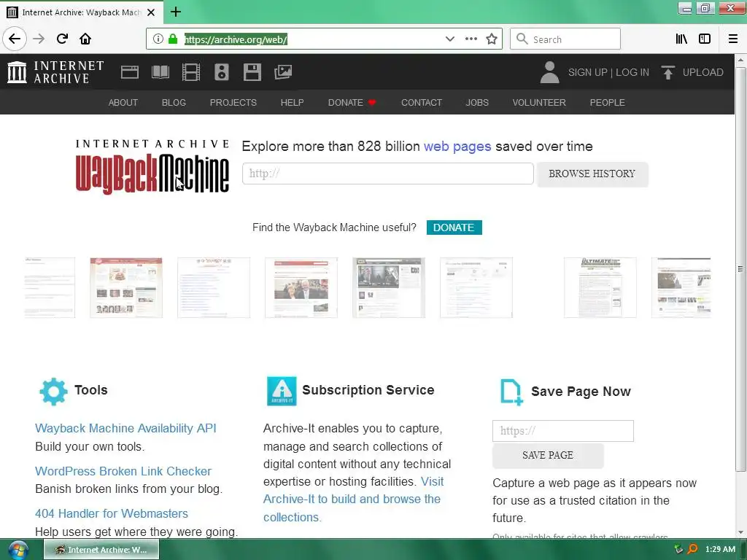Click the teal DONATE button

[x=454, y=227]
